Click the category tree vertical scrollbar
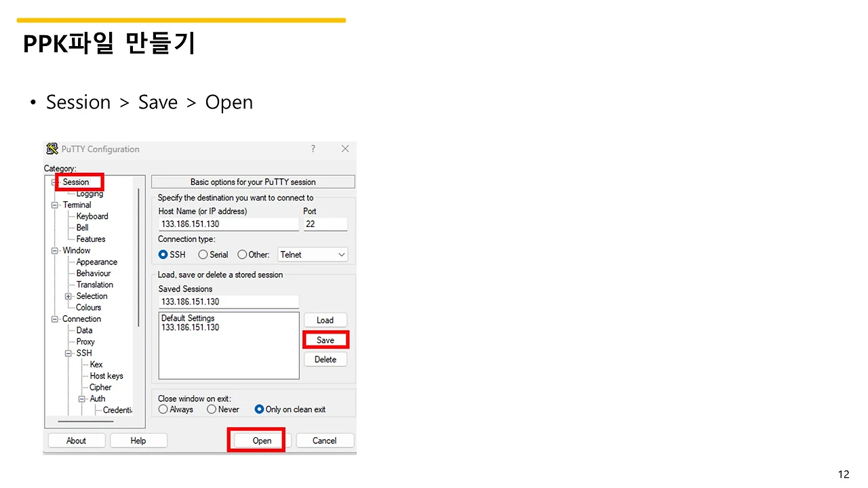868x488 pixels. pos(138,258)
